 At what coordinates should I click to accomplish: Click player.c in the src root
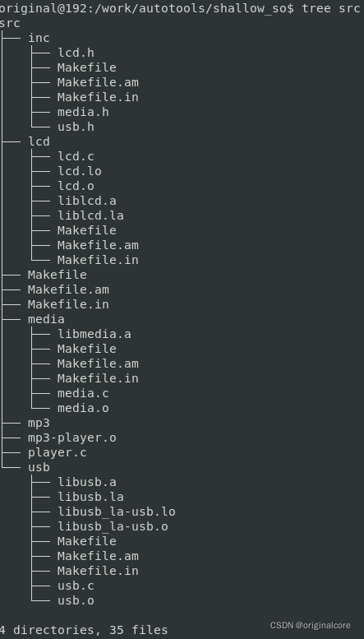pos(57,452)
